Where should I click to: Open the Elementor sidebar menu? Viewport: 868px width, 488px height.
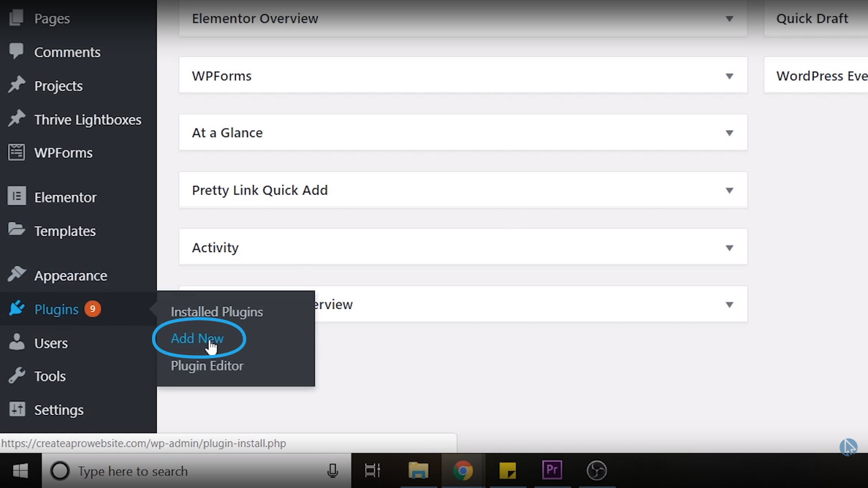66,197
